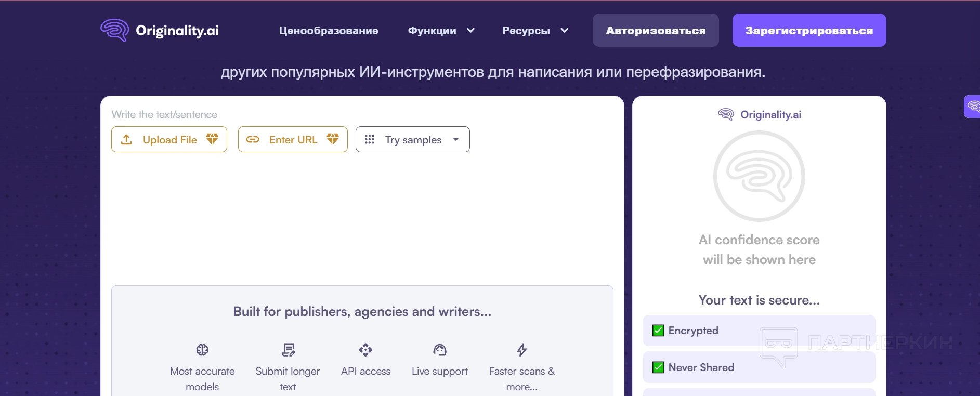
Task: Click the Try samples caret arrow
Action: (x=456, y=139)
